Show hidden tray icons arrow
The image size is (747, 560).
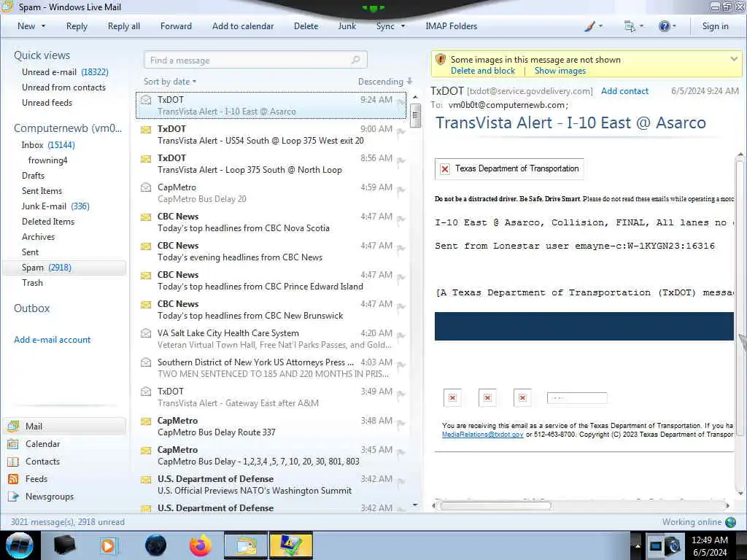click(x=637, y=545)
